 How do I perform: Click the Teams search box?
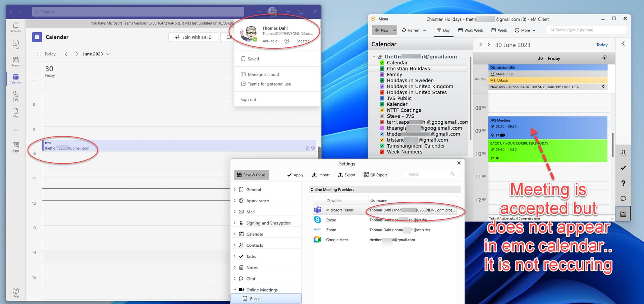(138, 12)
